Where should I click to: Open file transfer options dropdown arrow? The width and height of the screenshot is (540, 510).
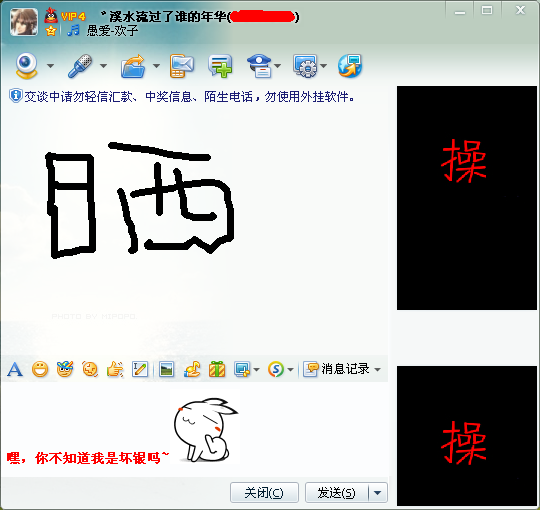pos(156,65)
